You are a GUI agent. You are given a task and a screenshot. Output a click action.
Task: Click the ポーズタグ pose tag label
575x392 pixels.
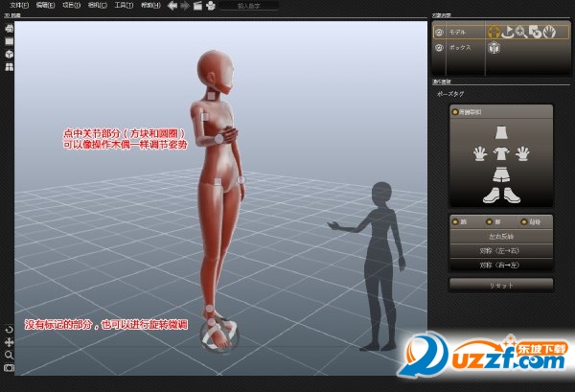[x=450, y=94]
